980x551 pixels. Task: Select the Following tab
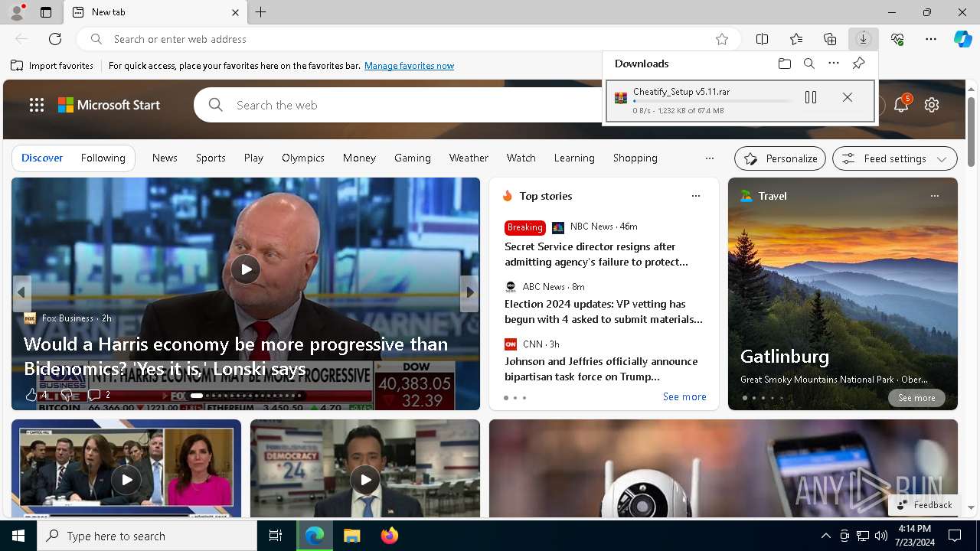pos(103,158)
